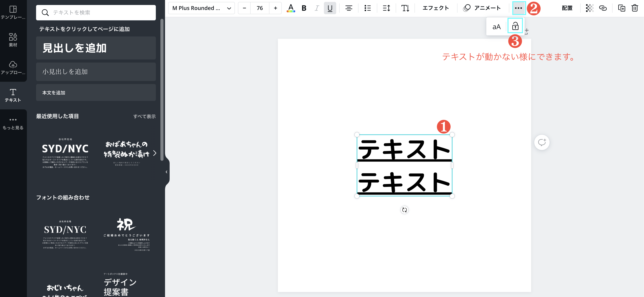This screenshot has height=297, width=644.
Task: Select the おじいちゃん font combination
Action: tap(65, 290)
